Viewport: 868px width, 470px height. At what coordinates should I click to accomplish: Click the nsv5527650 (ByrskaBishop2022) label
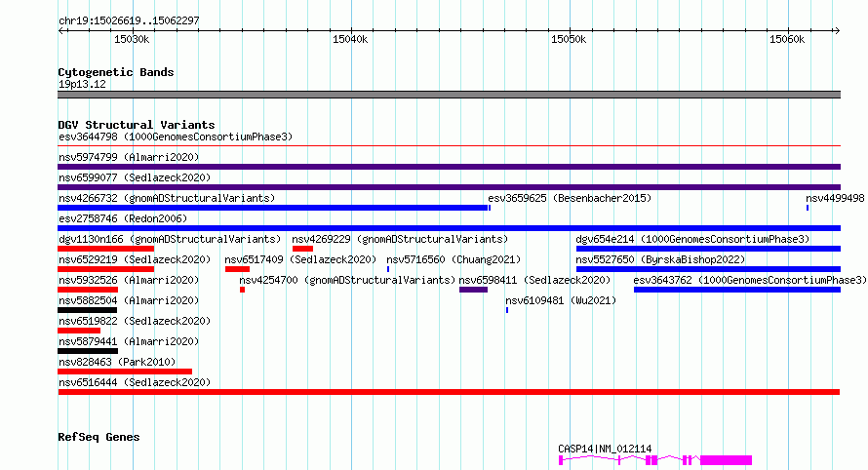660,259
